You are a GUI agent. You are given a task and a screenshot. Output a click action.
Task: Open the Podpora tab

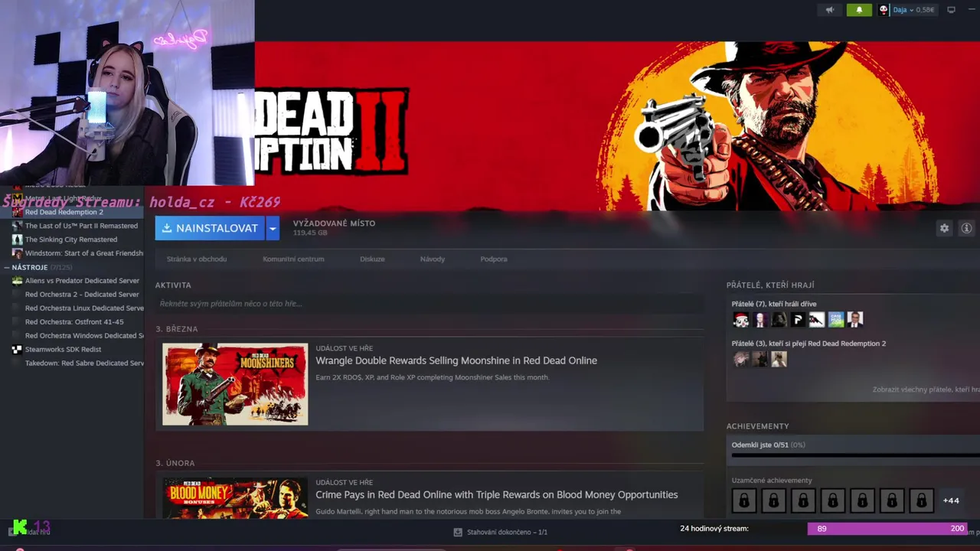pyautogui.click(x=494, y=259)
